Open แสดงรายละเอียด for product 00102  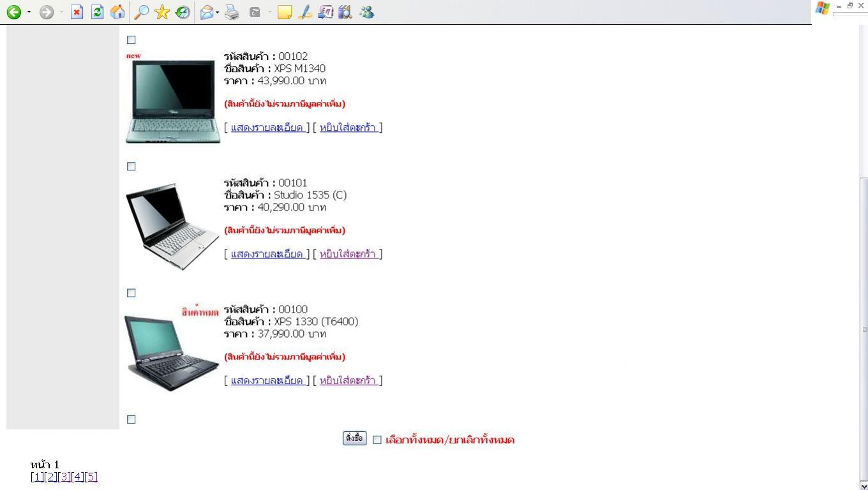coord(267,128)
